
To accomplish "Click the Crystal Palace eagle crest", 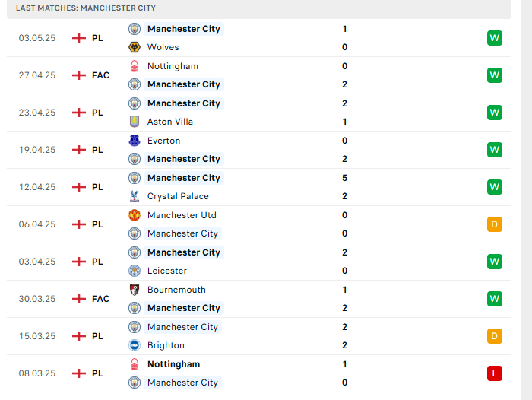I will point(135,196).
